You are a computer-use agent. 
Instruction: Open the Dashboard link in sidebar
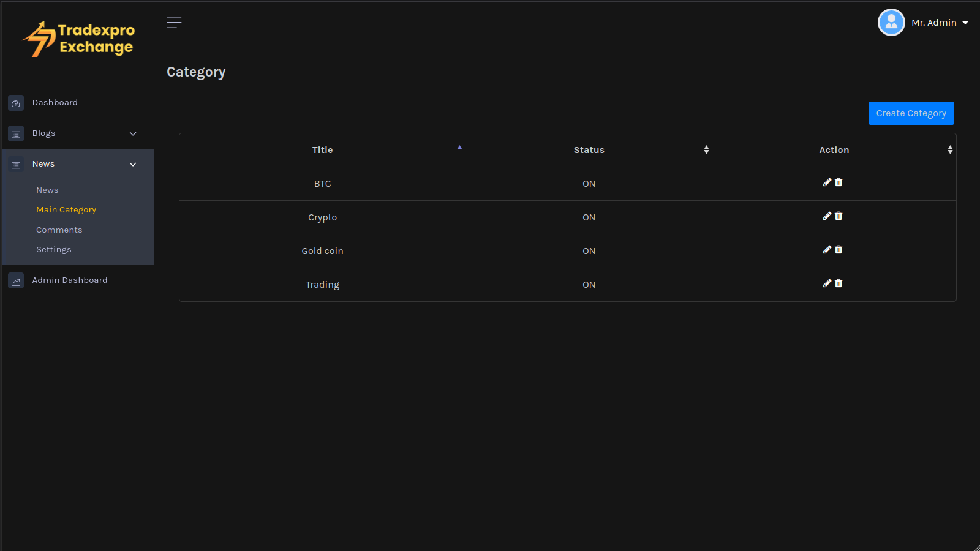[x=55, y=103]
